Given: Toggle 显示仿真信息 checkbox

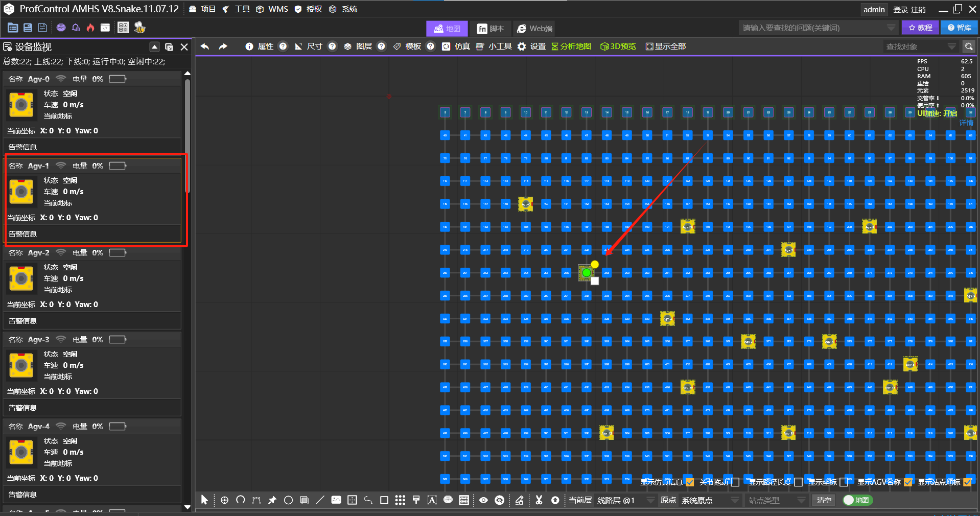Looking at the screenshot, I should click(690, 482).
